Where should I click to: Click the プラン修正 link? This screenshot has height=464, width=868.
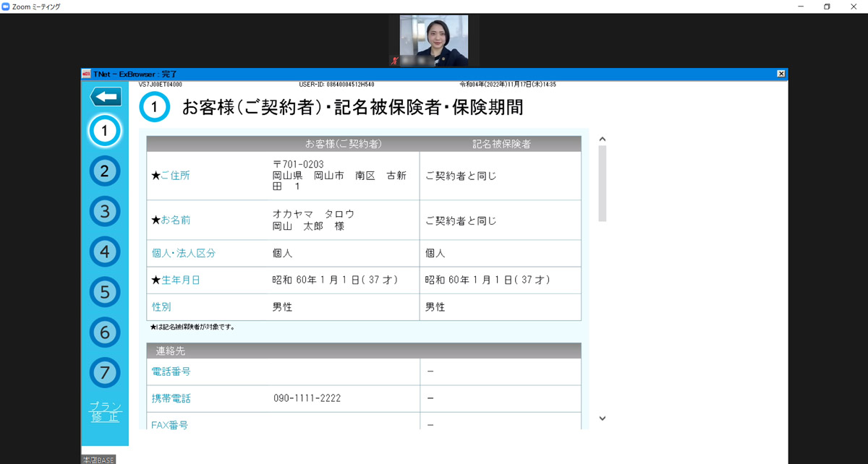pos(105,411)
